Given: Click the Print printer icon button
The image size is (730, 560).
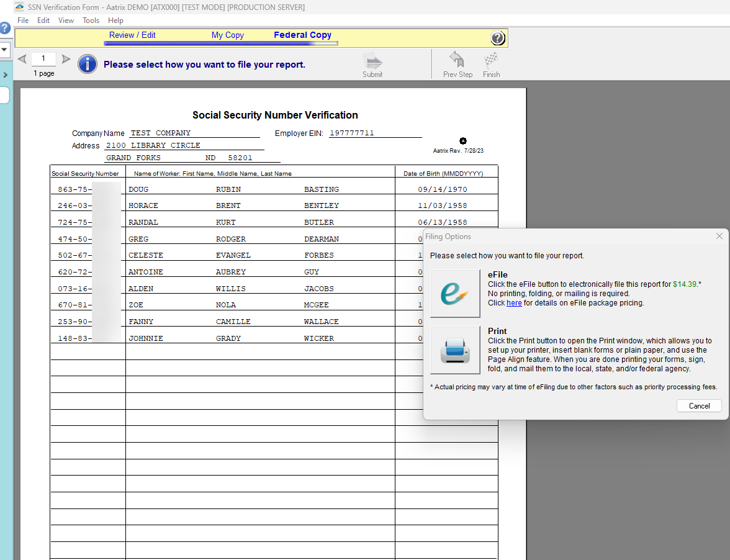Looking at the screenshot, I should [x=455, y=350].
